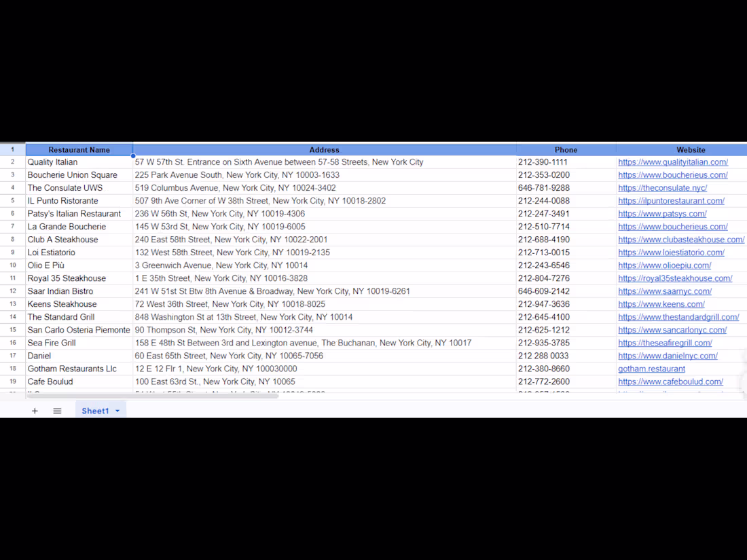This screenshot has width=747, height=560.
Task: Select the 3 Greenwich Avenue address cell
Action: (x=325, y=265)
